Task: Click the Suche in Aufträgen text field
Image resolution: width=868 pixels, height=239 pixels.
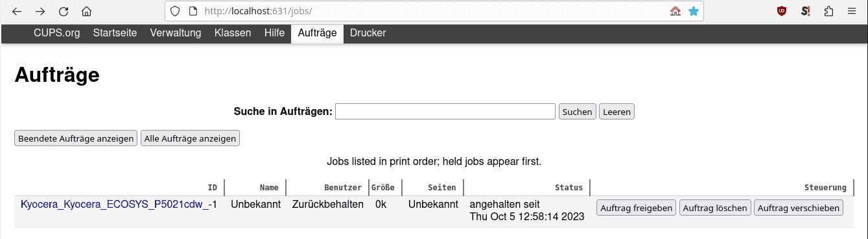Action: [445, 112]
